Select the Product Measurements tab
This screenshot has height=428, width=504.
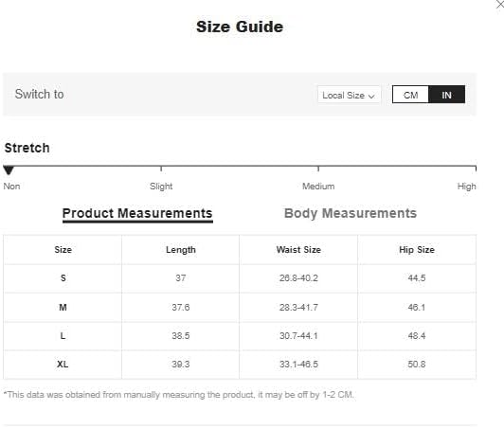click(137, 214)
